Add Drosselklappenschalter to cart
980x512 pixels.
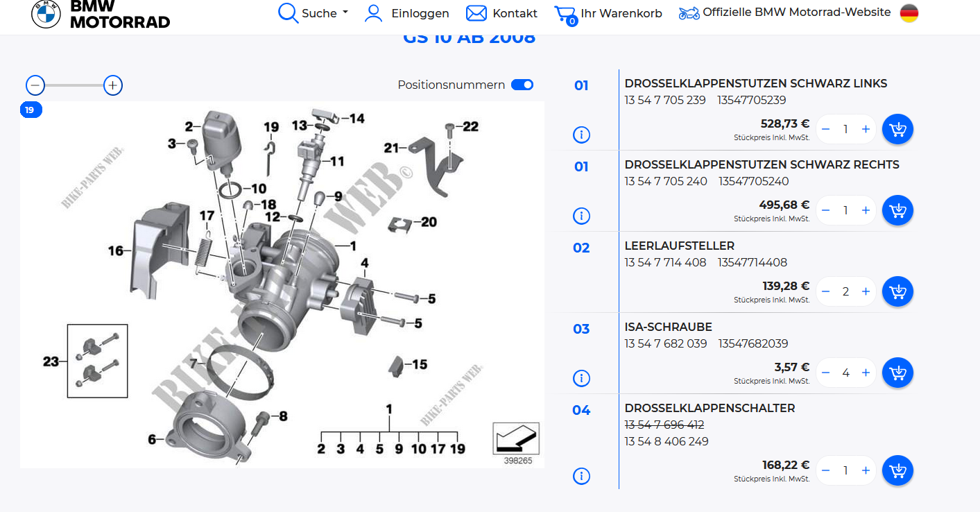coord(897,470)
